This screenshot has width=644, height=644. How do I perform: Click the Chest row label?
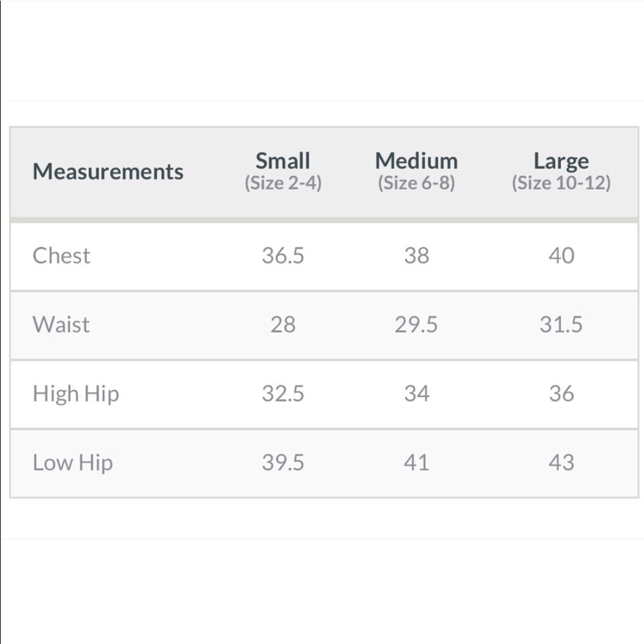61,256
